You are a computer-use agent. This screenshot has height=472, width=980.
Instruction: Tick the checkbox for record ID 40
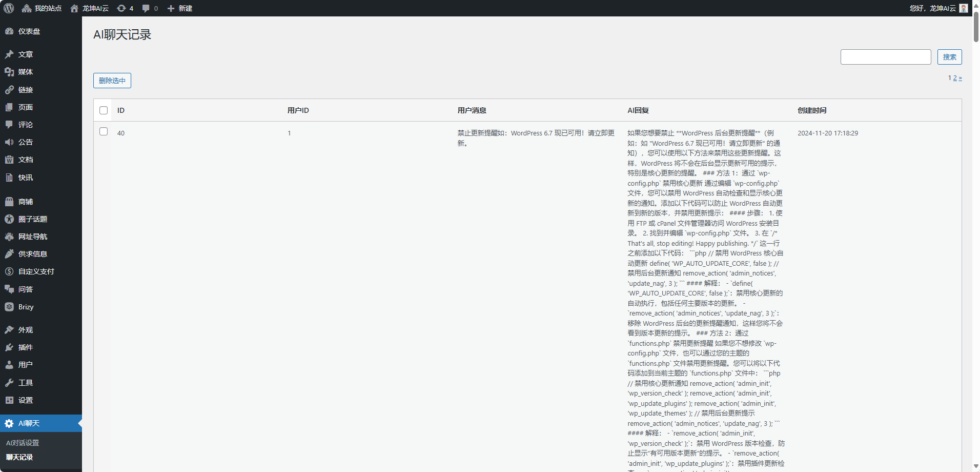(x=104, y=131)
